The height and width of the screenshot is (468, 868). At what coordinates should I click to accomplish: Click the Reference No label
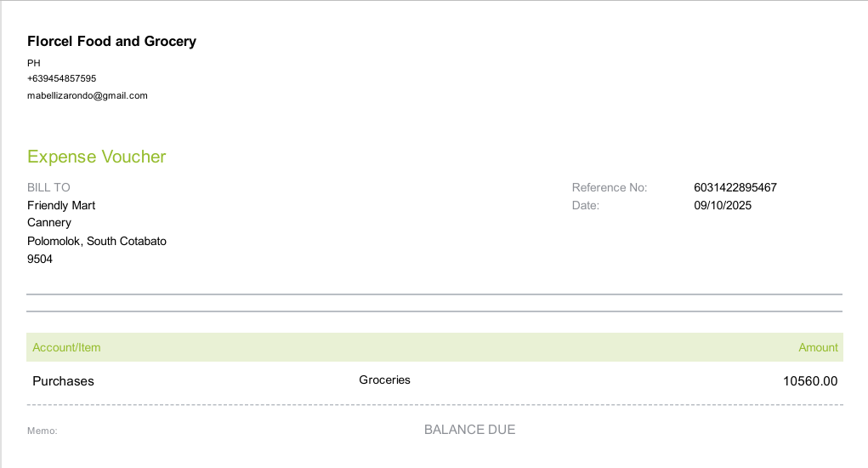610,187
